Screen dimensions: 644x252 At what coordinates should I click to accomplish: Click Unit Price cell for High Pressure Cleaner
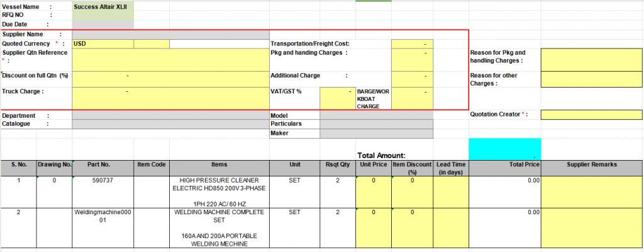point(373,192)
